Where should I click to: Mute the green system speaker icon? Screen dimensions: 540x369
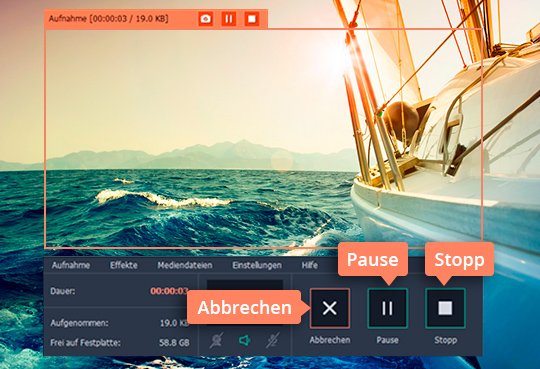(x=245, y=340)
